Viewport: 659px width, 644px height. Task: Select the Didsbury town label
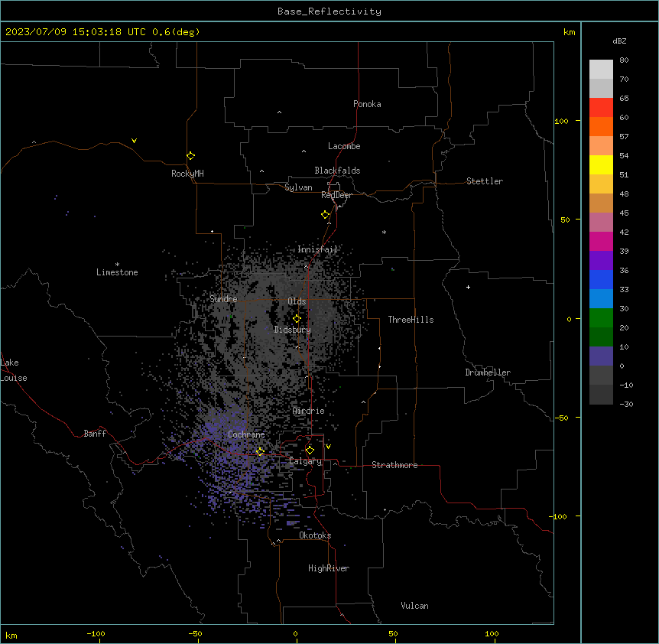click(293, 330)
